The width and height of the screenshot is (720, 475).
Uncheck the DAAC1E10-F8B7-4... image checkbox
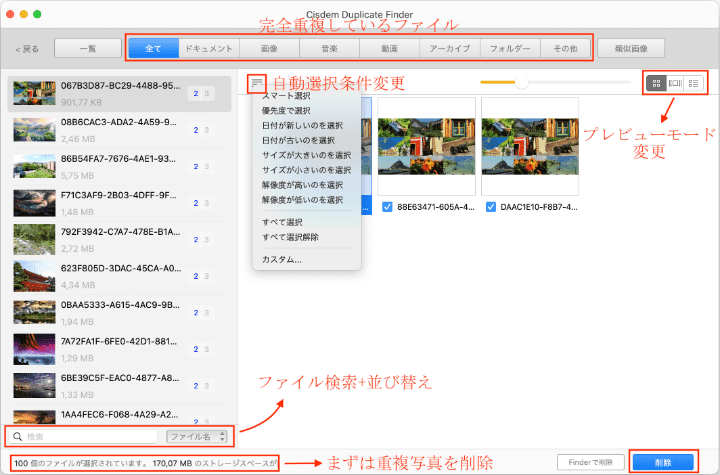[x=491, y=207]
